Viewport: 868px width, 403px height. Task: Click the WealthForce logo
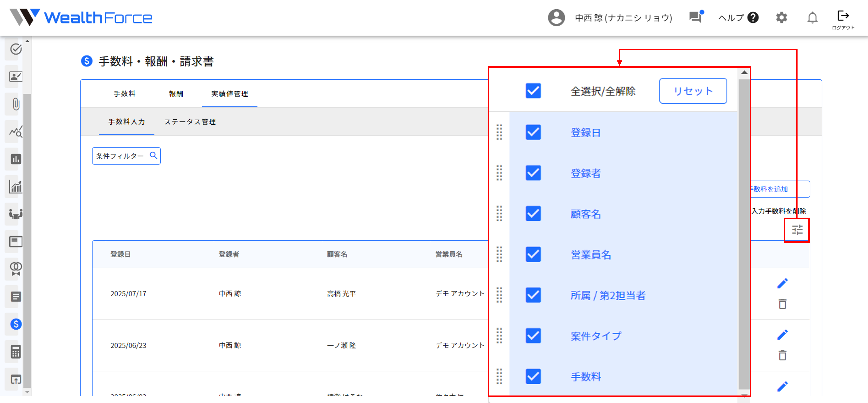click(81, 17)
